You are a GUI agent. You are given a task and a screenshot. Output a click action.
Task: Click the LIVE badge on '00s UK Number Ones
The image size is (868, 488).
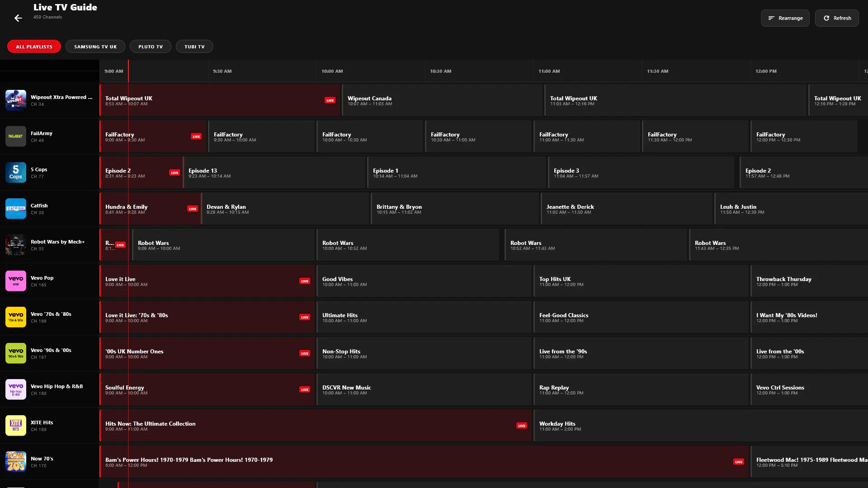305,353
